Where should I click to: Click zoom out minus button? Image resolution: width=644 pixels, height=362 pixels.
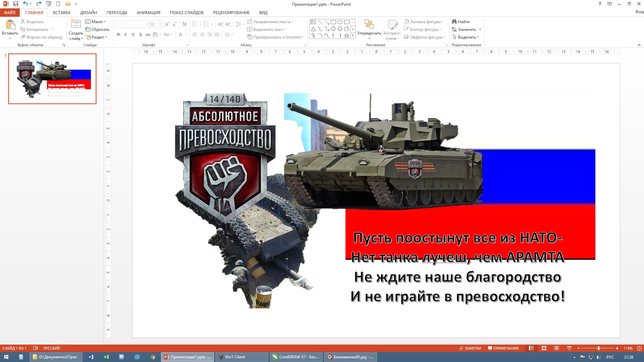coord(579,348)
